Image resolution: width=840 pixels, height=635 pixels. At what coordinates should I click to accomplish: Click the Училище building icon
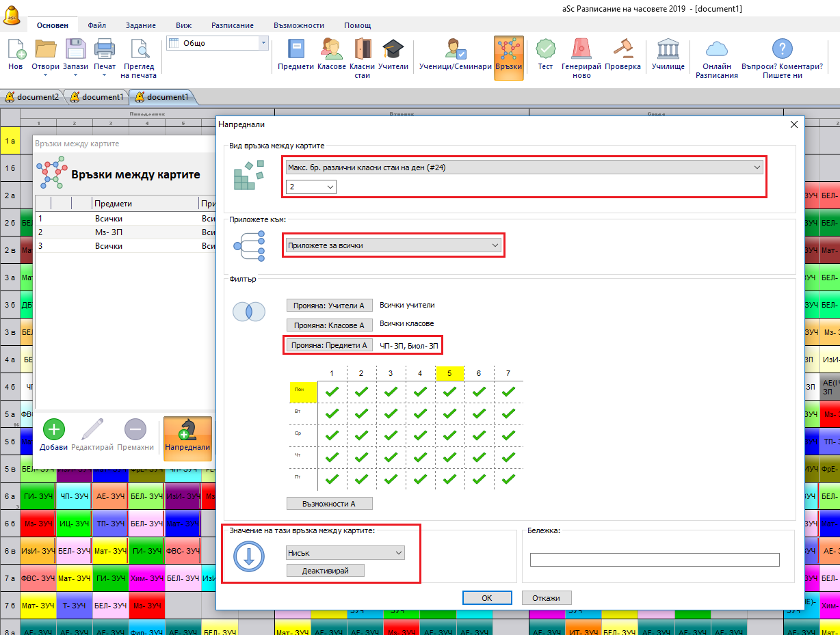point(668,54)
